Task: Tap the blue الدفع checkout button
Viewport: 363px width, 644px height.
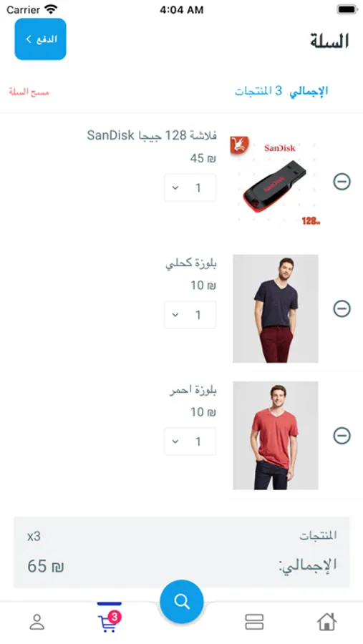Action: [40, 39]
